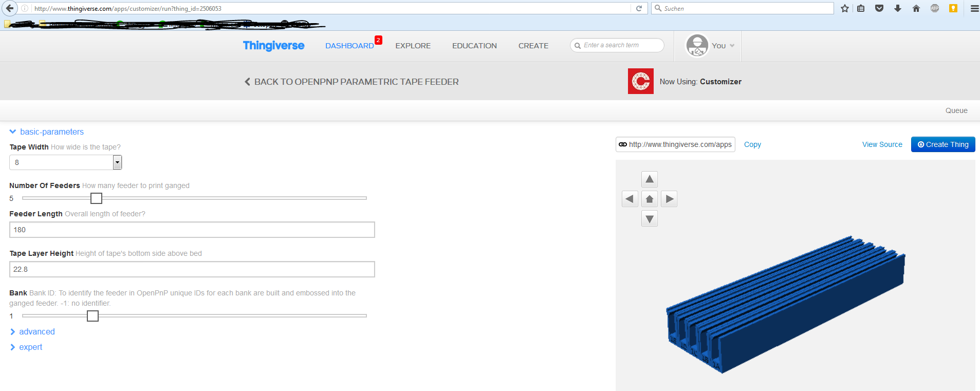Image resolution: width=980 pixels, height=391 pixels.
Task: Adjust the Number Of Feeders slider handle
Action: click(96, 198)
